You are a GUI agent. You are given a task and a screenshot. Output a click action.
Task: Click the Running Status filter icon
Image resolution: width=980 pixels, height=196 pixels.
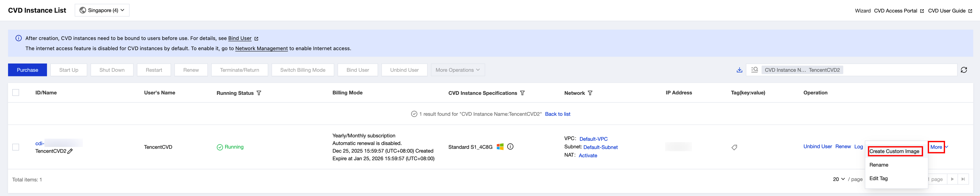259,93
